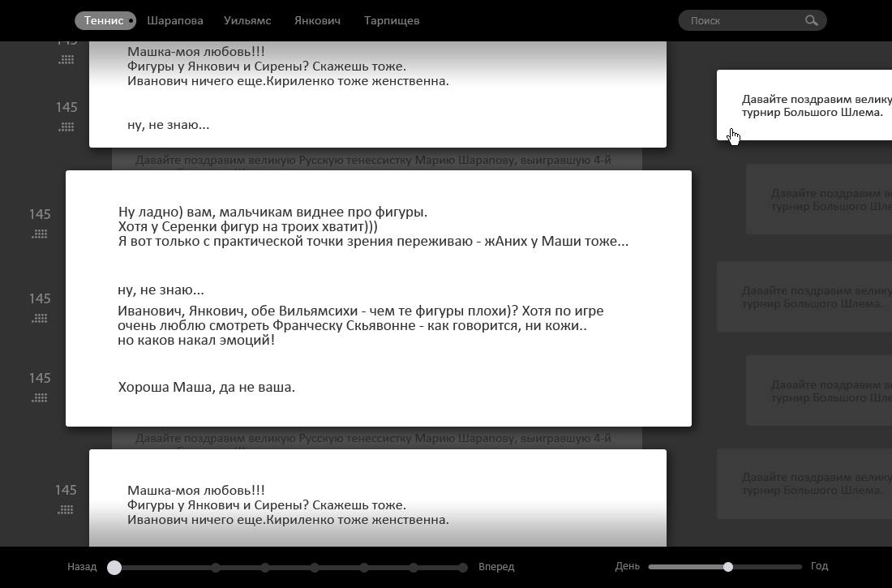Open highlighted white 'Давайте поздравим' card on right
Viewport: 892px width, 588px height.
point(804,105)
